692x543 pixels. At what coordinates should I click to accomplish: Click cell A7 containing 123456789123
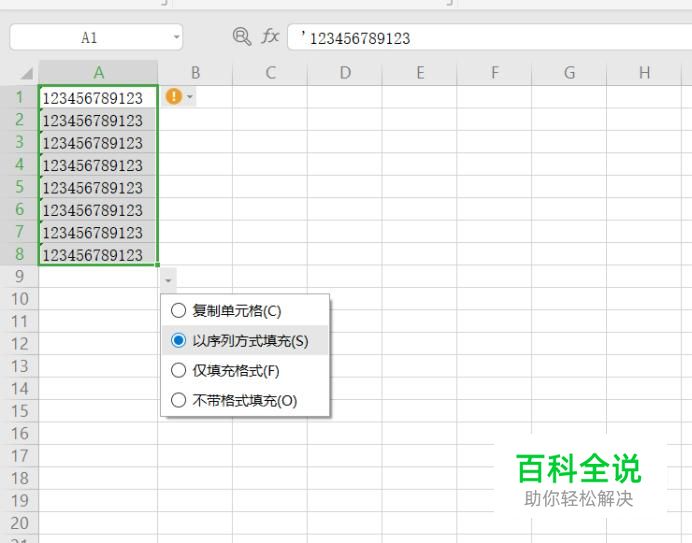pyautogui.click(x=98, y=232)
